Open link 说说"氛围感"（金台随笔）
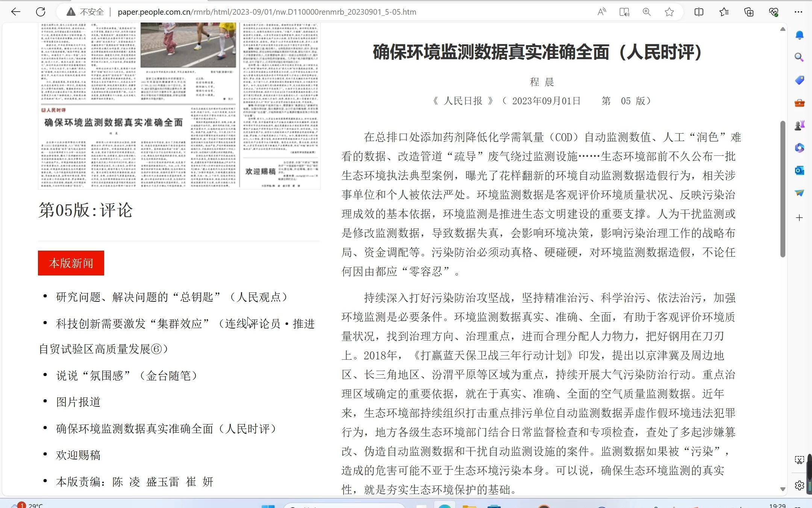812x508 pixels. 126,376
